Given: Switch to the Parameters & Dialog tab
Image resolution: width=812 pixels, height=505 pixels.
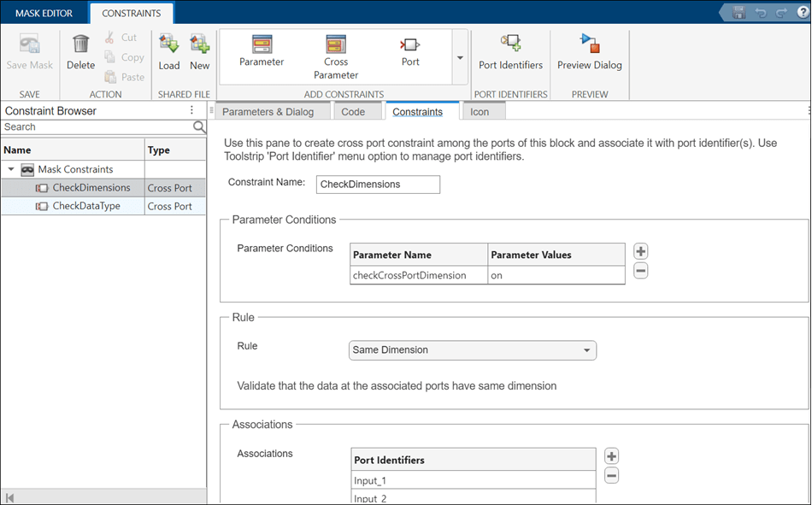Looking at the screenshot, I should pyautogui.click(x=268, y=112).
